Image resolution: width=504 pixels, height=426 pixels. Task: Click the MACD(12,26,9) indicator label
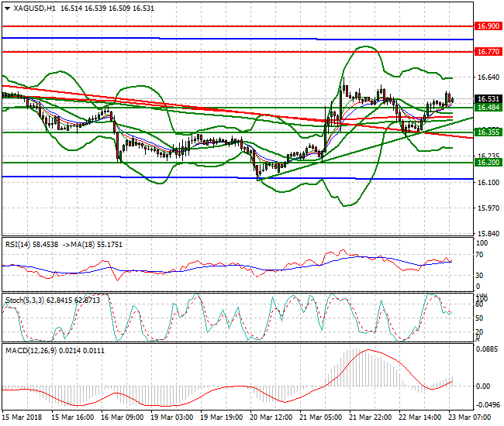(x=30, y=351)
